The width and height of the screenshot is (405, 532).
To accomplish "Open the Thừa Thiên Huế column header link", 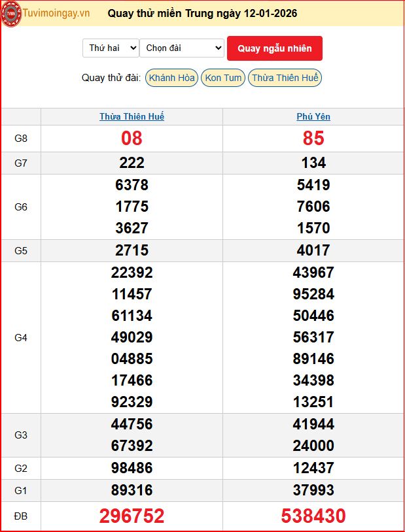I will (x=132, y=117).
